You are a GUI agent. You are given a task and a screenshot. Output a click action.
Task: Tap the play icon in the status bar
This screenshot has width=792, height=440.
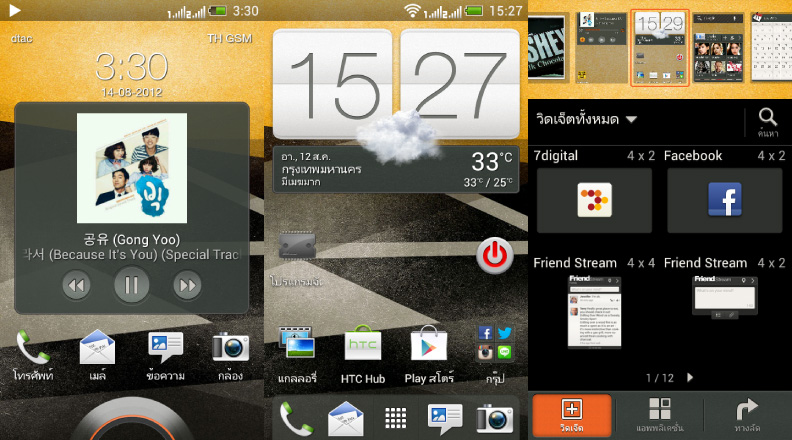(x=15, y=10)
